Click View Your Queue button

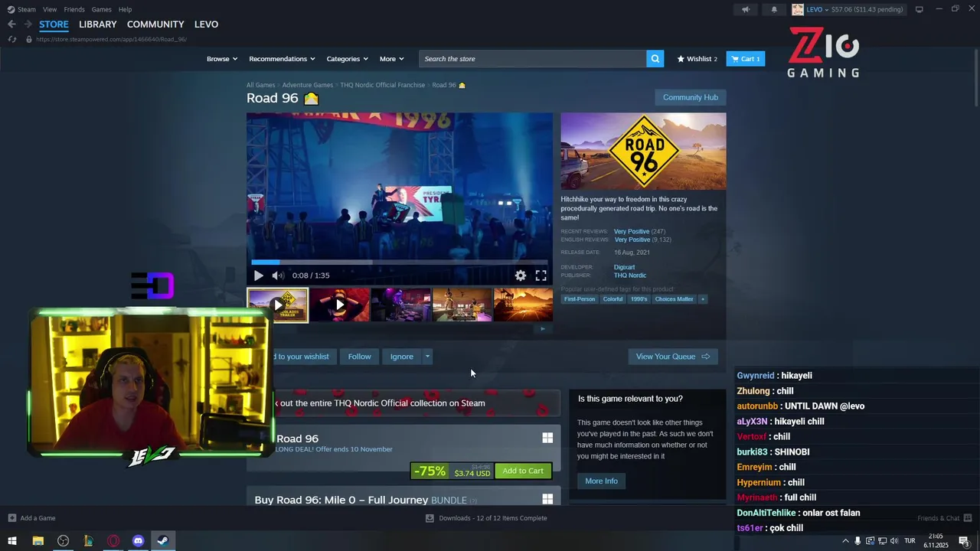point(673,357)
